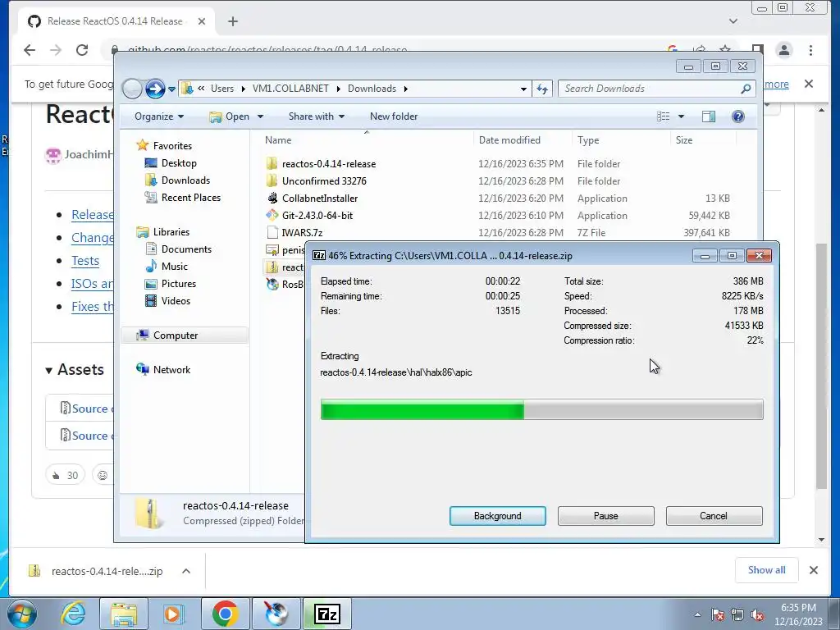
Task: Open Documents library
Action: 186,249
